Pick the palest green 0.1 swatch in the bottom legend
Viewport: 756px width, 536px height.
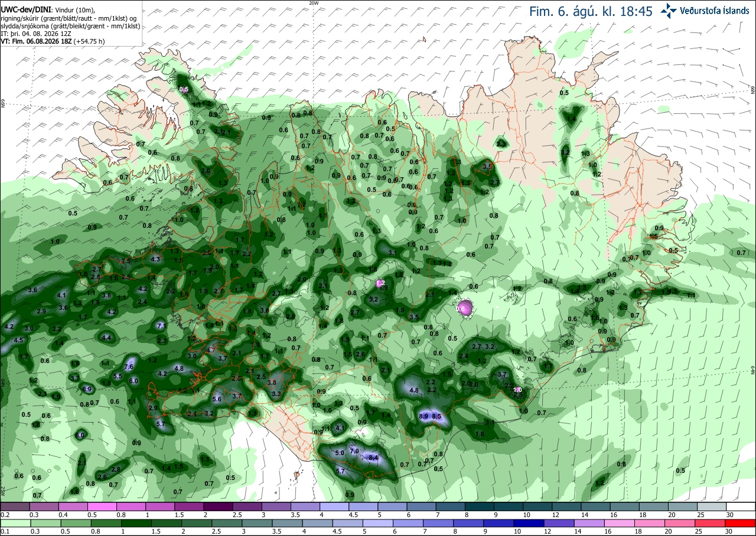pos(15,523)
